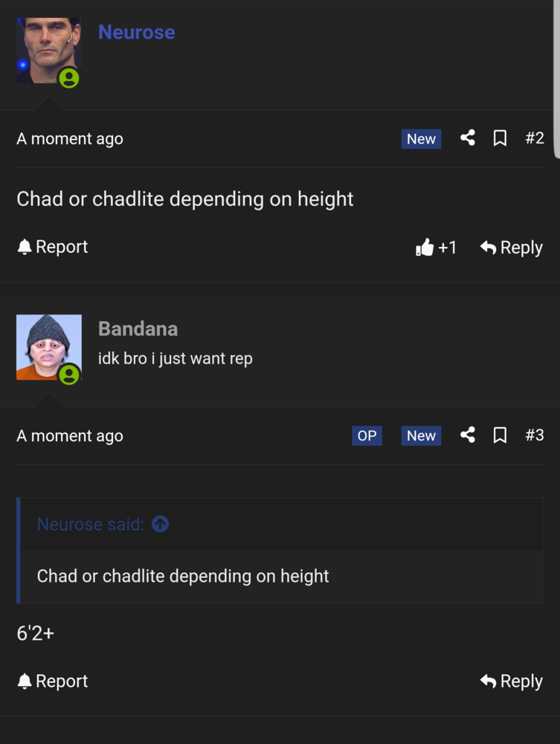Report Bandana's post #3
560x744 pixels.
pos(53,681)
